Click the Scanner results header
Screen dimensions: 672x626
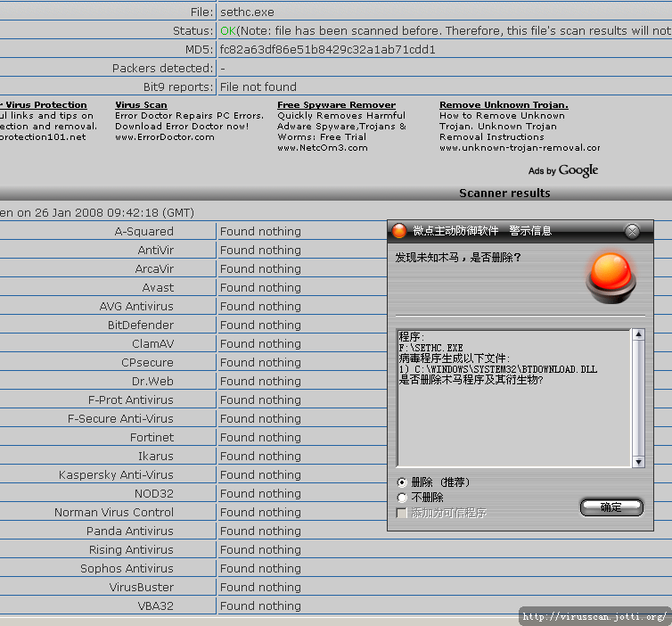pyautogui.click(x=504, y=193)
